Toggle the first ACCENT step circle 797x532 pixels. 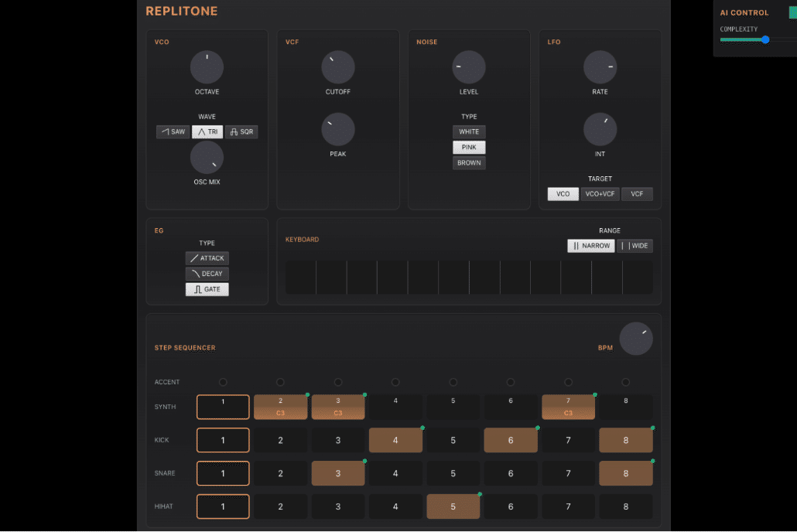[223, 382]
